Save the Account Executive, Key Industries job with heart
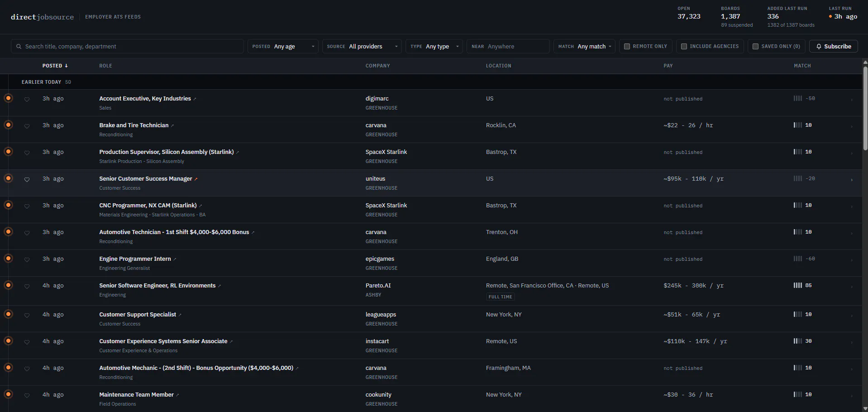Image resolution: width=868 pixels, height=412 pixels. point(27,99)
